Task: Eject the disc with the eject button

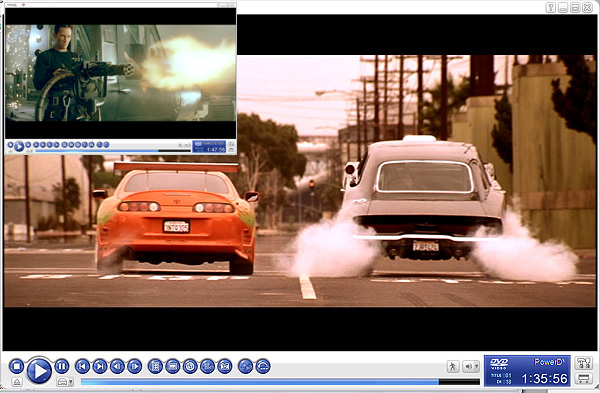Action: pyautogui.click(x=16, y=382)
